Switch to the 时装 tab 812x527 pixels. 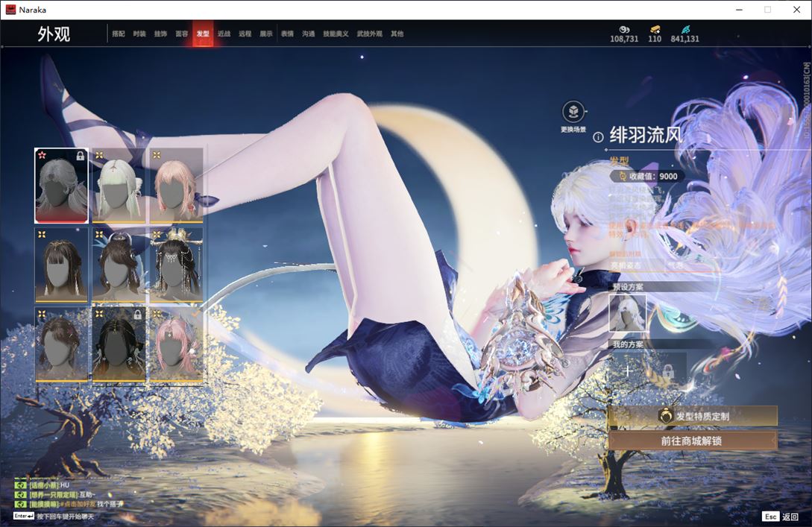(139, 34)
